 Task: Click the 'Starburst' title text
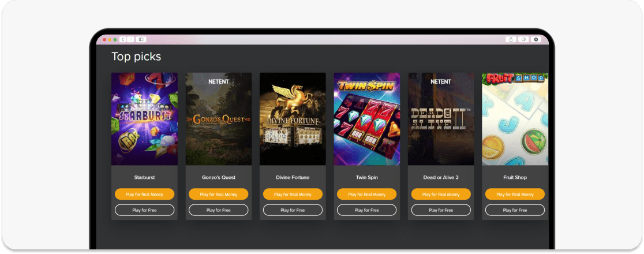point(145,178)
